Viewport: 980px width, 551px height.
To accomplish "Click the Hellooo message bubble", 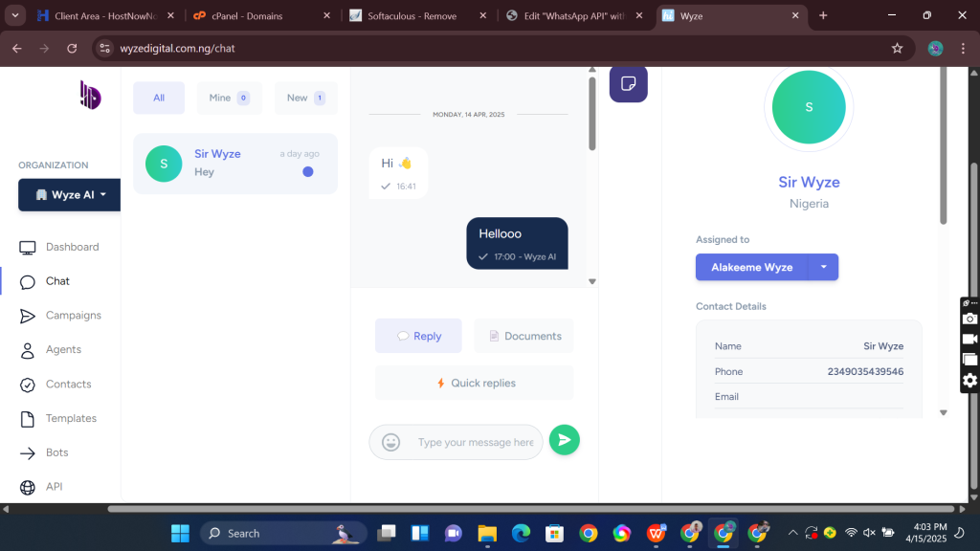I will click(x=517, y=244).
